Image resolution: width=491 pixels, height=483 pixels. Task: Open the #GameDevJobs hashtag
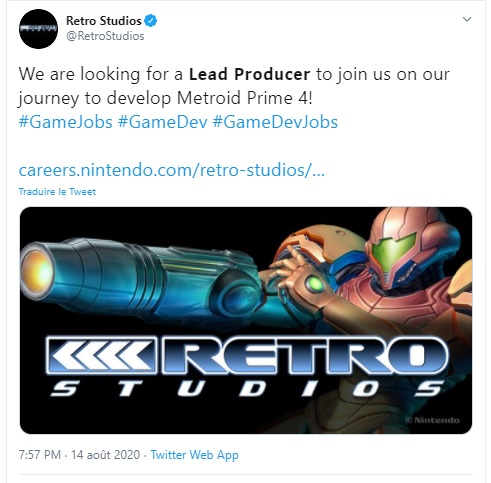(275, 122)
